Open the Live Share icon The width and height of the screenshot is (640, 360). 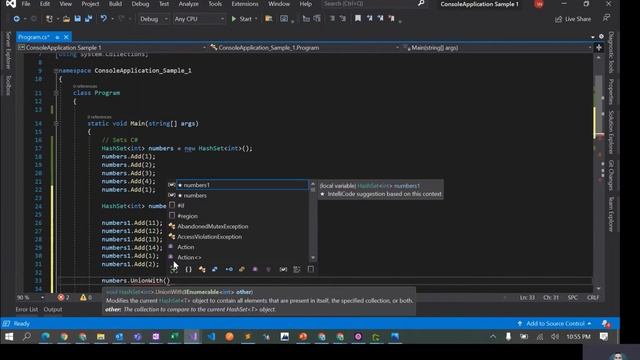559,19
